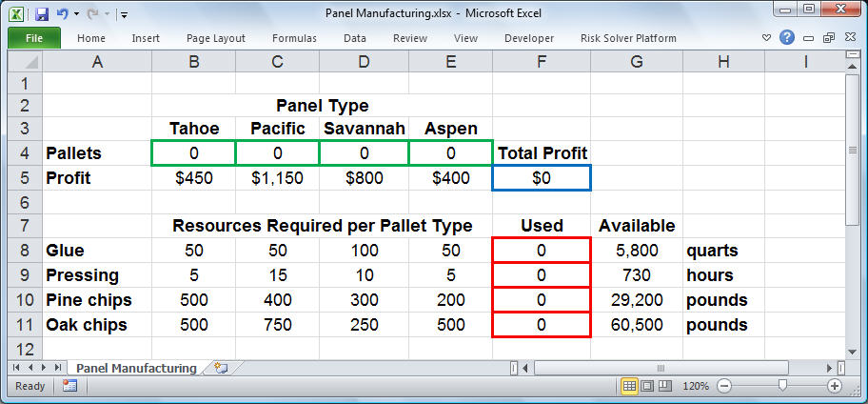The height and width of the screenshot is (404, 868).
Task: Click the zoom out minus button
Action: pyautogui.click(x=724, y=386)
